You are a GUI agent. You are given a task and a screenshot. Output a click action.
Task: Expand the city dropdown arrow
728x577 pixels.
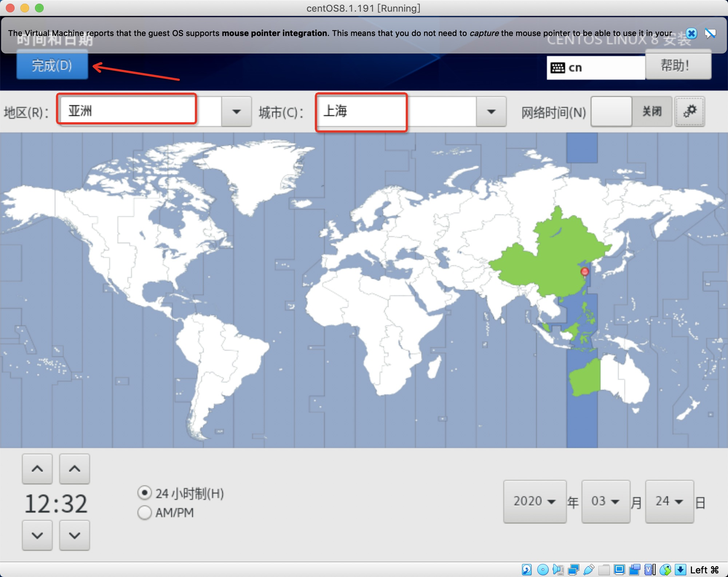(x=491, y=112)
